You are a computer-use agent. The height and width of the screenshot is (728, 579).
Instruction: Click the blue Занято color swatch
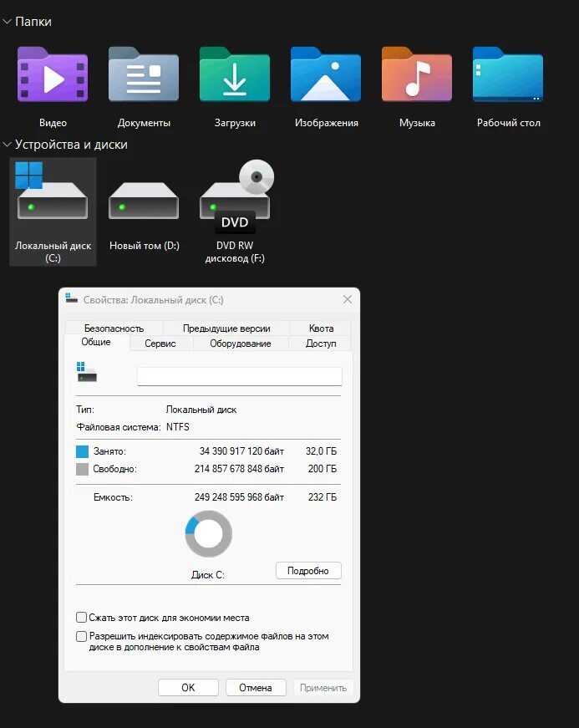[82, 451]
